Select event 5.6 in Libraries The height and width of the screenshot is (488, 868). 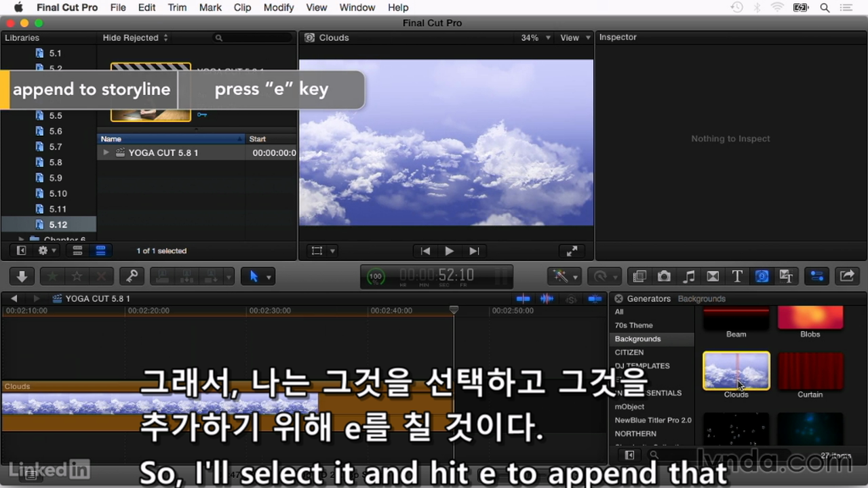pos(49,131)
